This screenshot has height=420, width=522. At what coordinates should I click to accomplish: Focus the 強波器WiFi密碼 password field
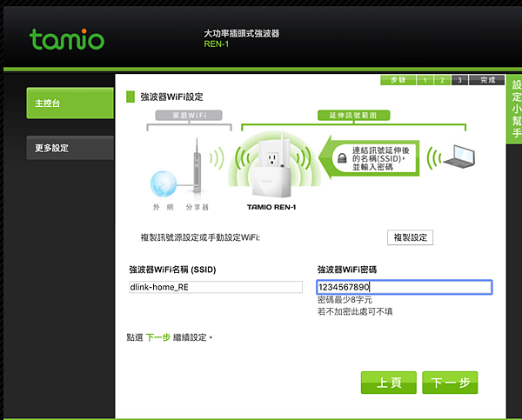click(405, 287)
